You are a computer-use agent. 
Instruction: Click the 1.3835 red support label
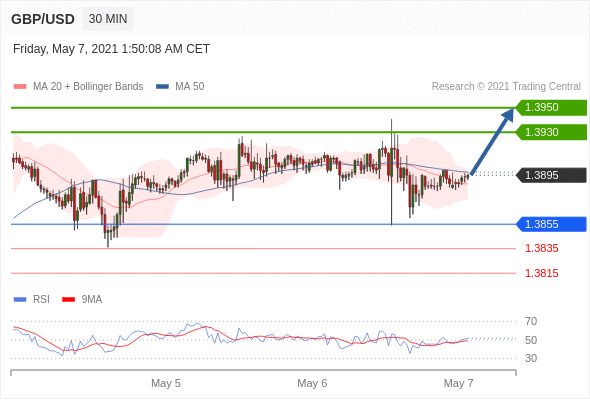[x=541, y=248]
